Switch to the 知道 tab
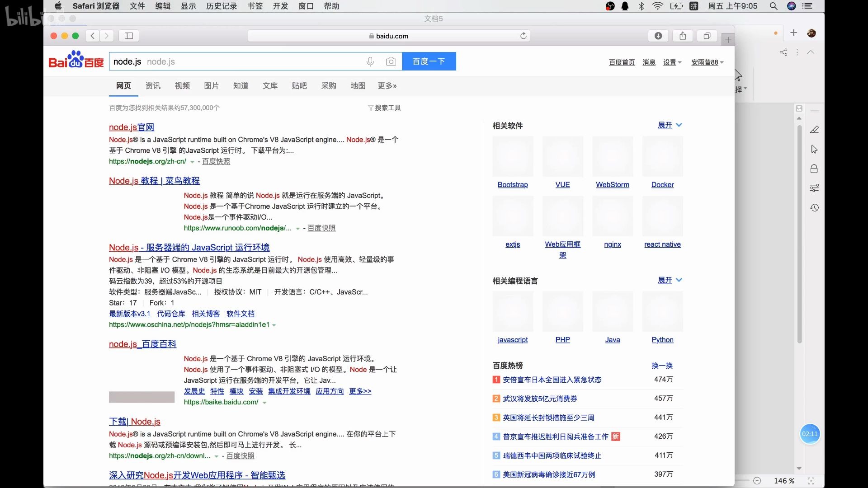868x488 pixels. pos(241,86)
